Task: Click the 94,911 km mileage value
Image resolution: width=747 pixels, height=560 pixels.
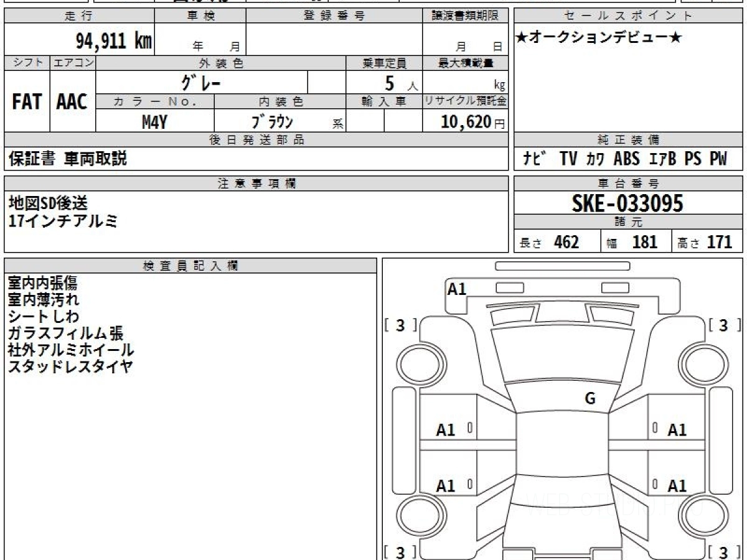Action: click(113, 41)
